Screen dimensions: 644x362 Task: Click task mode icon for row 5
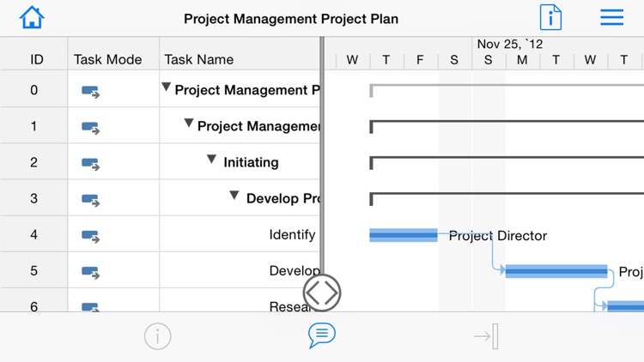90,271
